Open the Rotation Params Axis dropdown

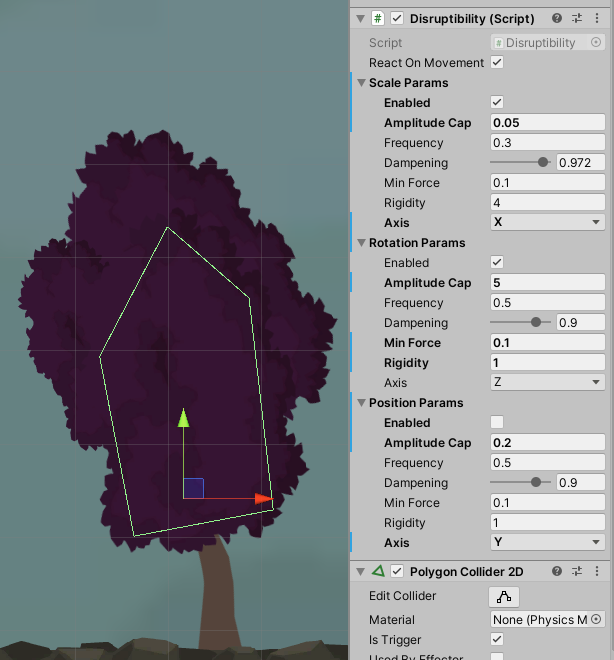[x=548, y=383]
